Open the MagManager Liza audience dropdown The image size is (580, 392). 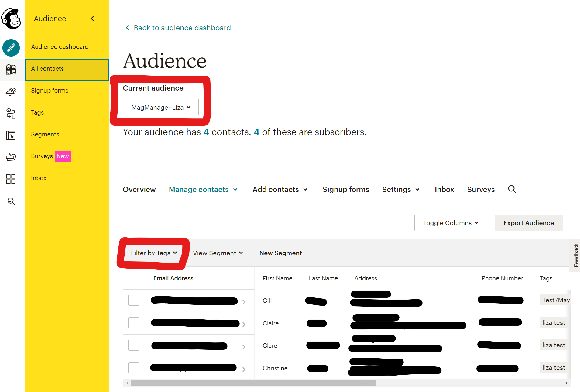coord(161,107)
